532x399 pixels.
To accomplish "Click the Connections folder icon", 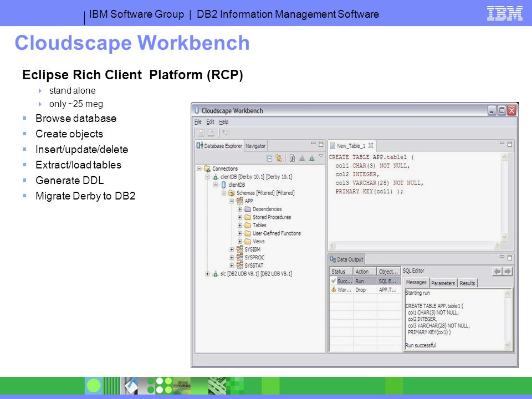I will click(207, 168).
